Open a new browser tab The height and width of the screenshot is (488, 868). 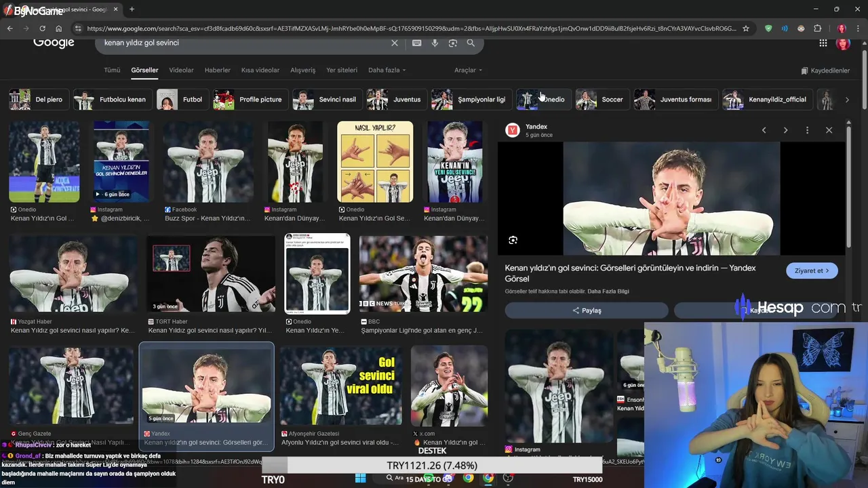click(132, 9)
